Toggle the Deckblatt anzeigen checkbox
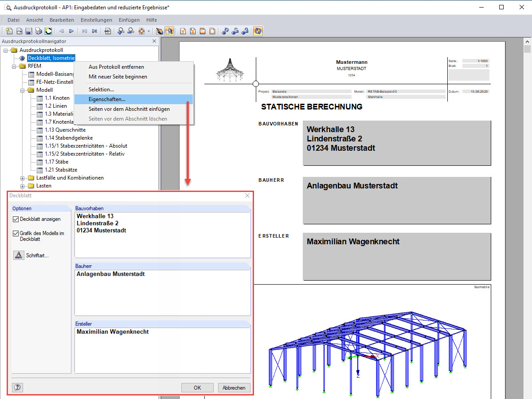 [x=16, y=219]
